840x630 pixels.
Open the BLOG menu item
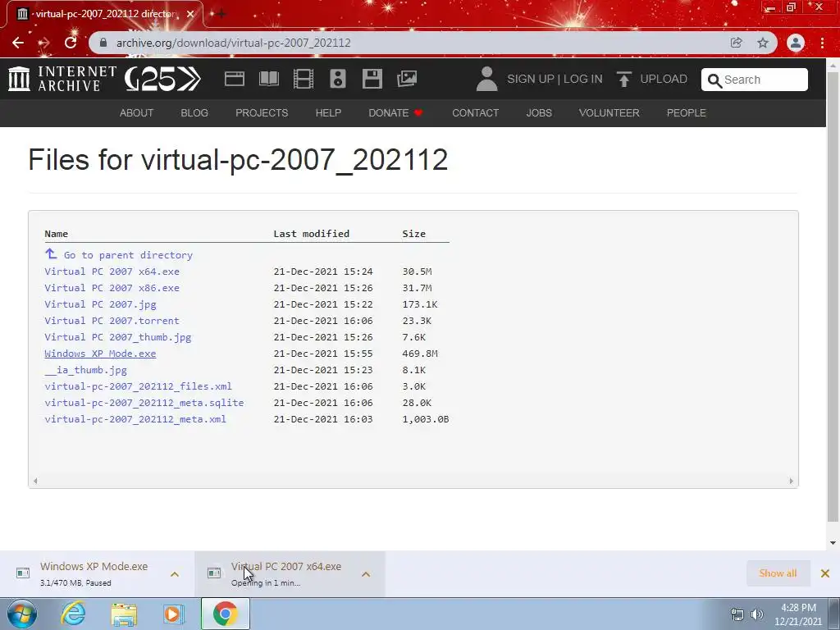click(194, 113)
